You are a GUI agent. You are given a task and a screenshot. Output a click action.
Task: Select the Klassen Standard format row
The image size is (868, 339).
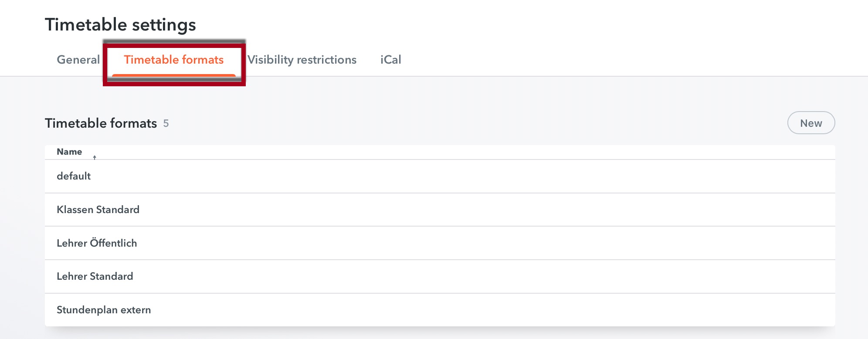point(98,210)
